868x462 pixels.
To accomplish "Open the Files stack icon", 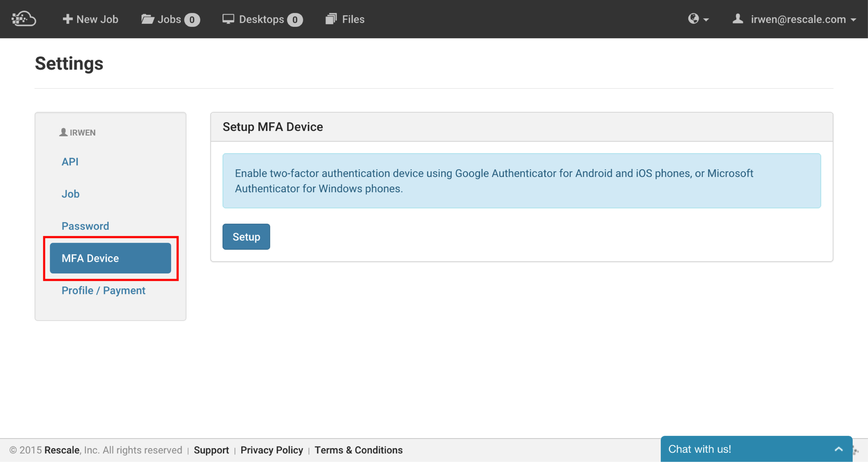I will (x=331, y=19).
